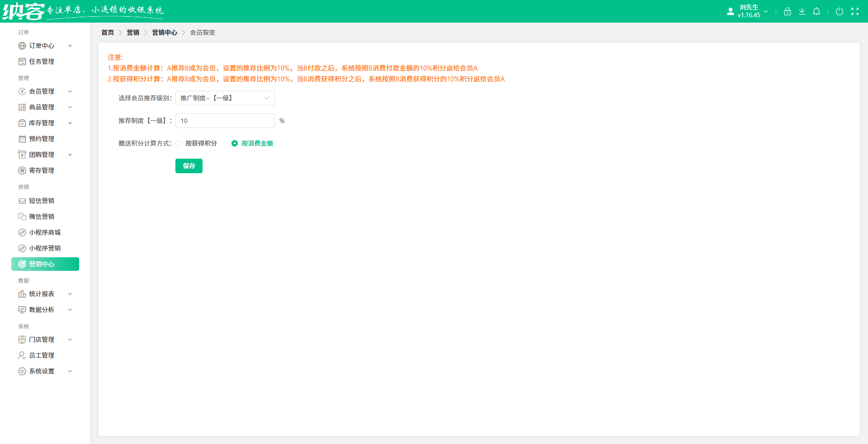Viewport: 868px width, 444px height.
Task: Click the download icon in header
Action: [x=802, y=11]
